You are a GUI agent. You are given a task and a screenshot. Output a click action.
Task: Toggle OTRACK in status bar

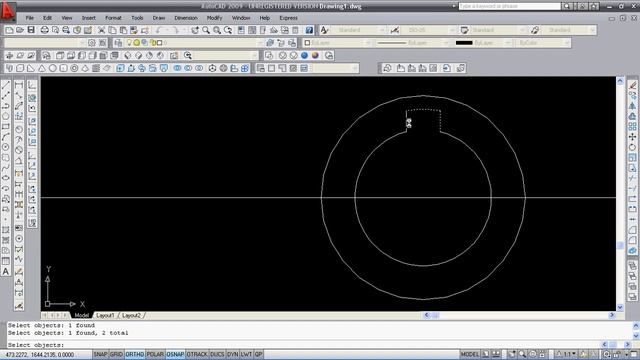point(197,354)
